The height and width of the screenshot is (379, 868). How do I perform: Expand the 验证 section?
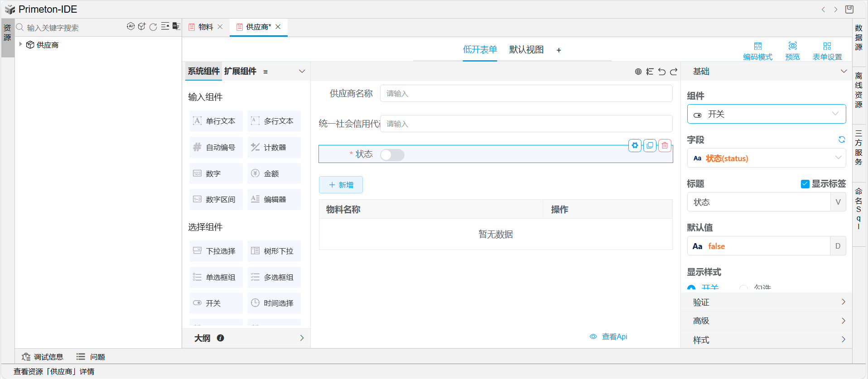[766, 302]
